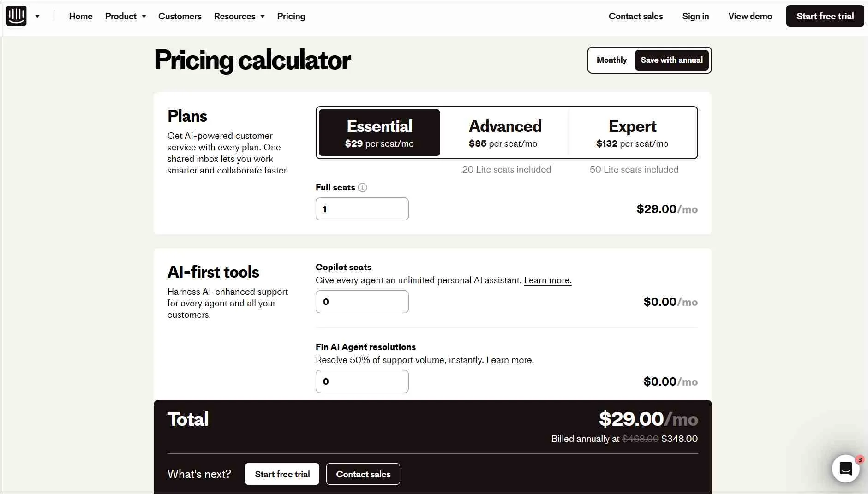Open the Product dropdown chevron
Image resolution: width=868 pixels, height=494 pixels.
[x=144, y=16]
